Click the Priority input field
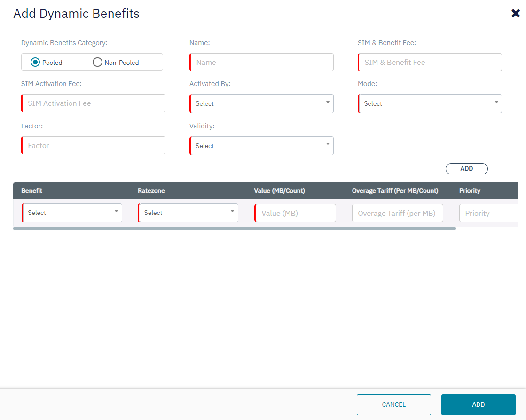Viewport: 526px width, 420px height. [488, 213]
